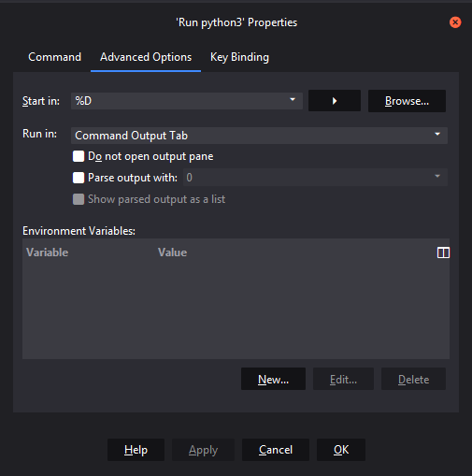Open the Run in Command Output Tab dropdown
This screenshot has width=472, height=476.
pyautogui.click(x=259, y=136)
